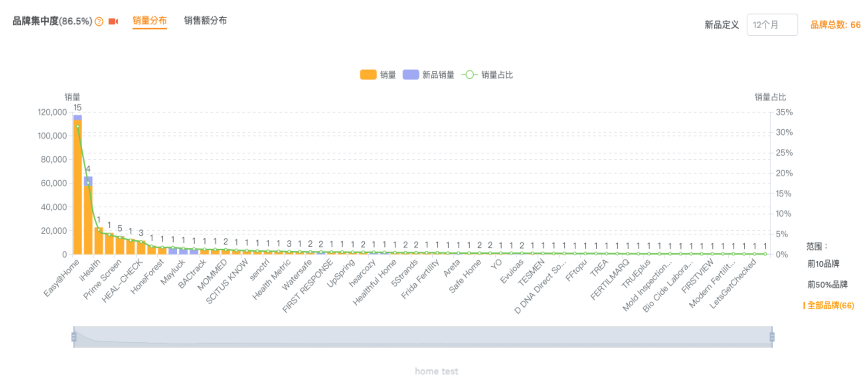Click the help question mark icon
This screenshot has width=868, height=381.
(99, 21)
